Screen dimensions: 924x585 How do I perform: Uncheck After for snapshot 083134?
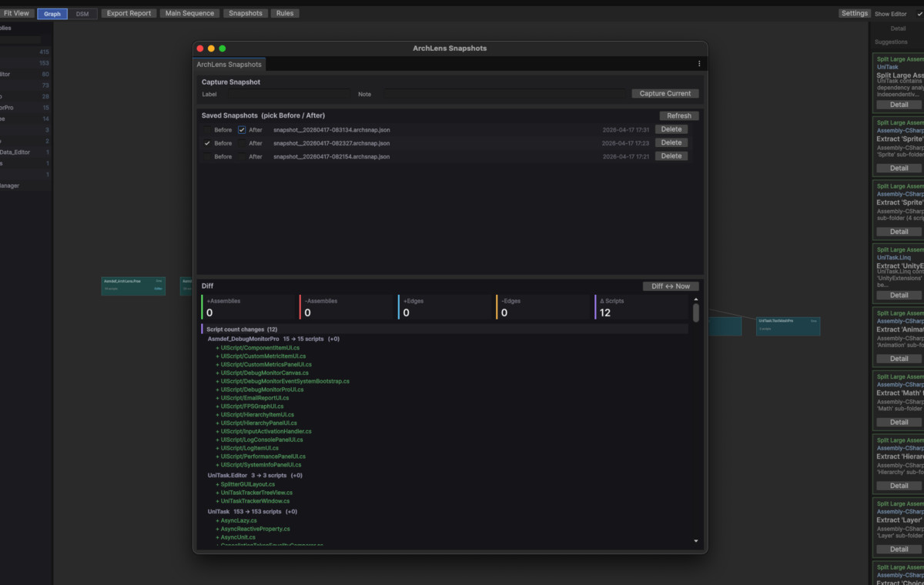point(242,130)
